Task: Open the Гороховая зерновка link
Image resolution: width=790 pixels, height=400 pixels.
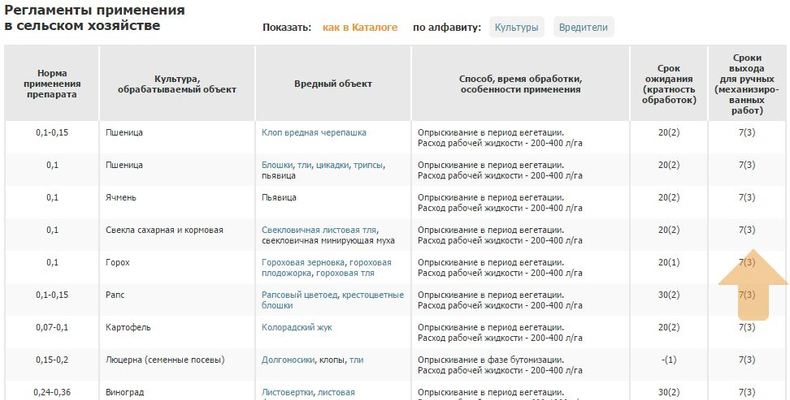Action: [303, 262]
